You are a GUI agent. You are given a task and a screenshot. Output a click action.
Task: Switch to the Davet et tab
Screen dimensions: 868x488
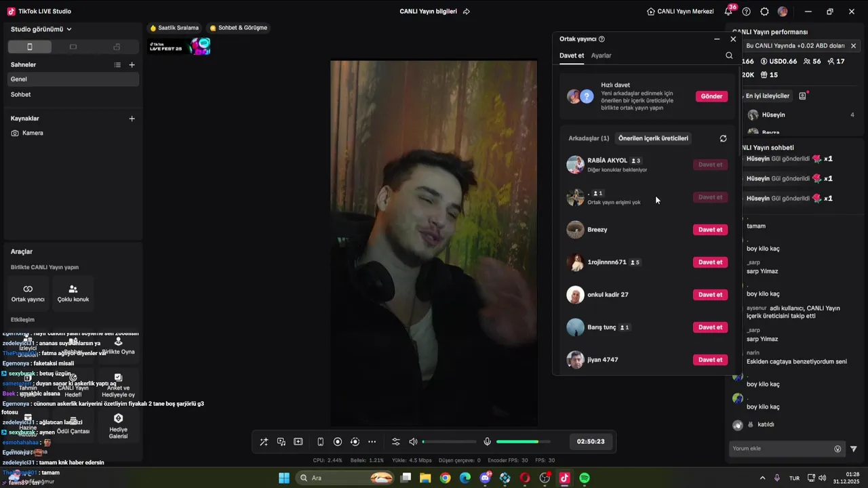click(x=572, y=56)
